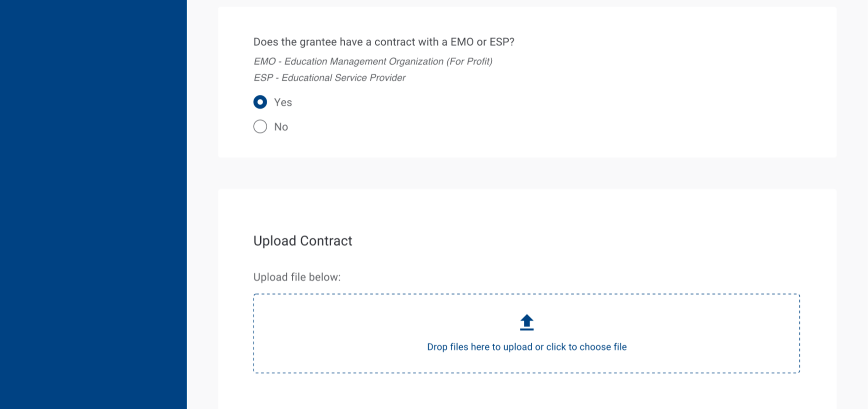
Task: Click the underline bar beneath the upload arrow
Action: coord(527,329)
